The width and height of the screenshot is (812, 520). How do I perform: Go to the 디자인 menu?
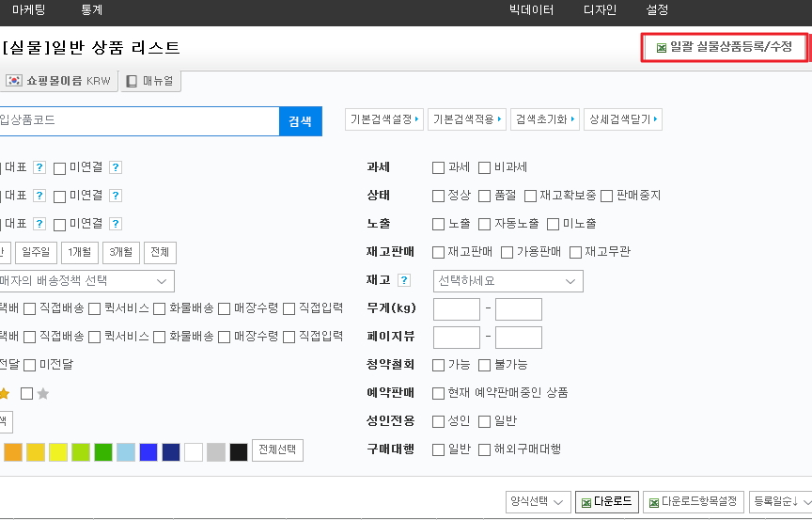point(600,10)
